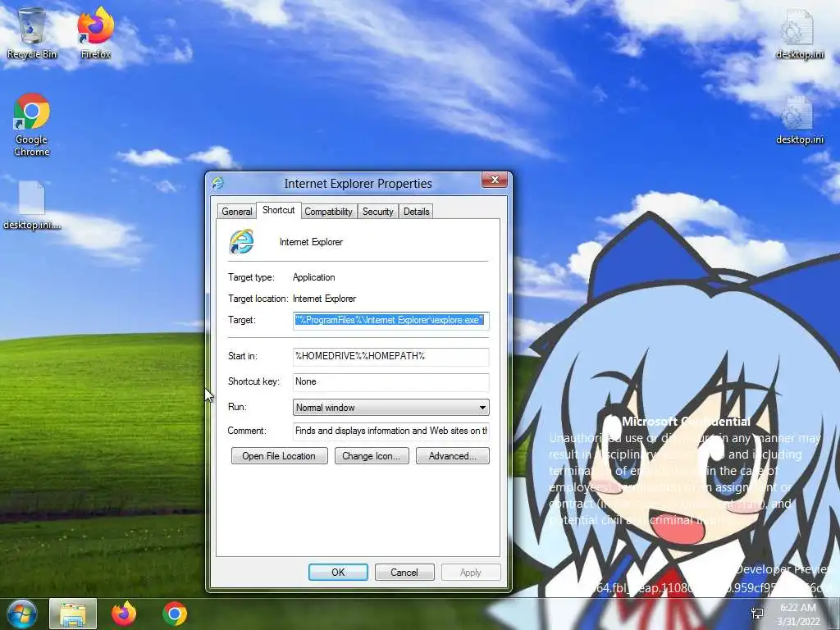Click Target location value 'Internet Explorer'
The height and width of the screenshot is (630, 840).
click(324, 299)
